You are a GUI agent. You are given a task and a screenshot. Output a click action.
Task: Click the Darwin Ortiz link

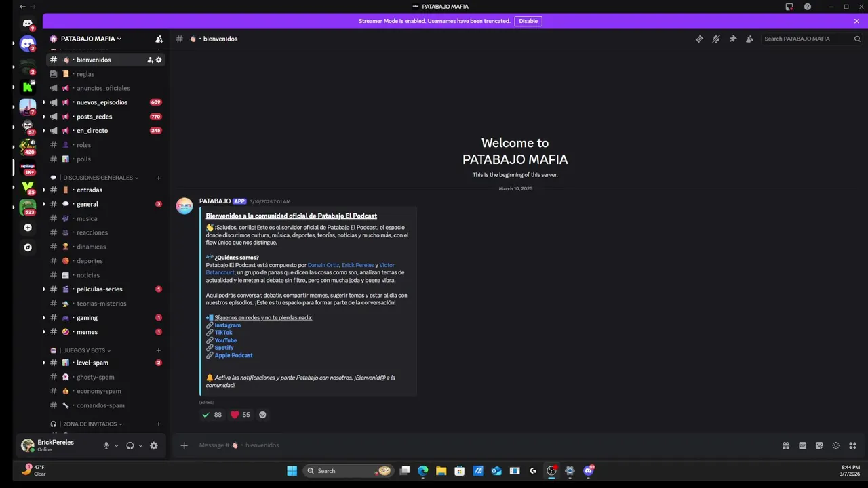coord(323,265)
